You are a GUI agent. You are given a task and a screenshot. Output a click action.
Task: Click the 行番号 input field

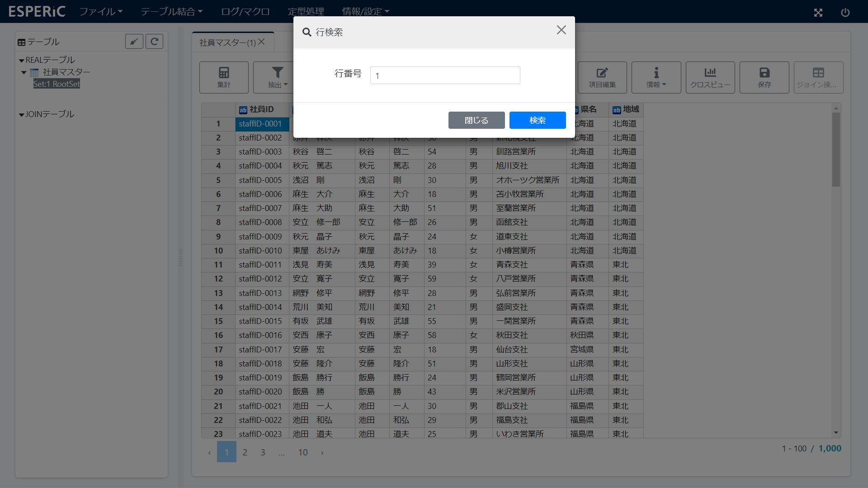click(x=445, y=75)
